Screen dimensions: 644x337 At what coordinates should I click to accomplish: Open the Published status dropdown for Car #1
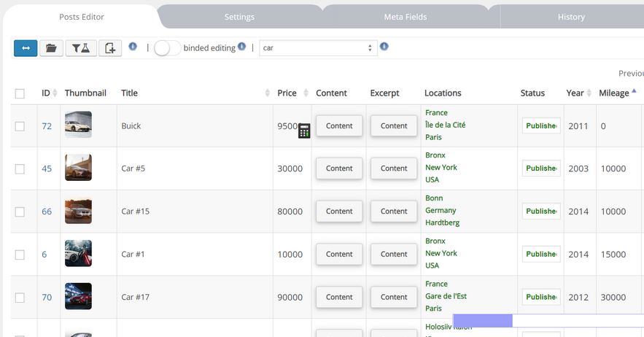[x=541, y=254]
